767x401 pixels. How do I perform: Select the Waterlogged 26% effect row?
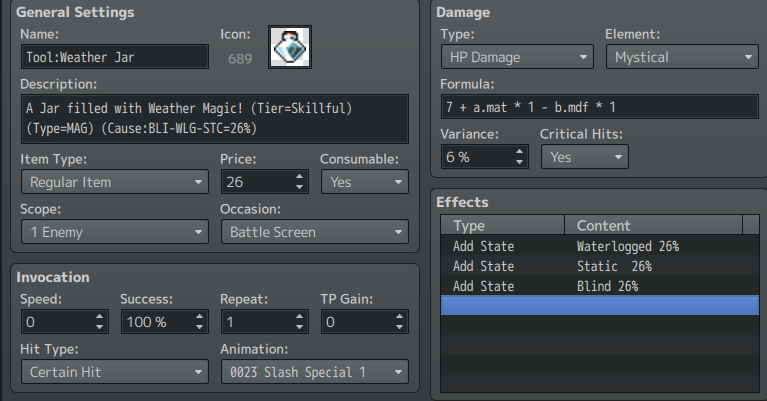[600, 245]
